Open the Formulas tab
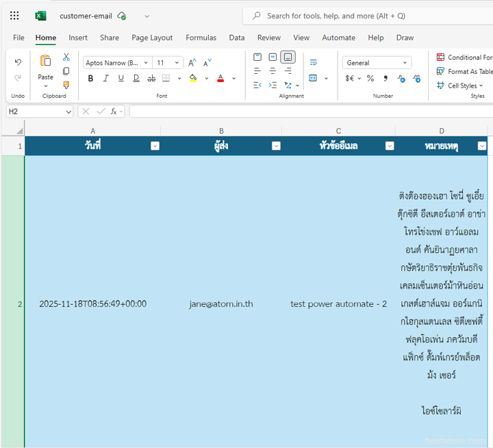 pyautogui.click(x=201, y=38)
